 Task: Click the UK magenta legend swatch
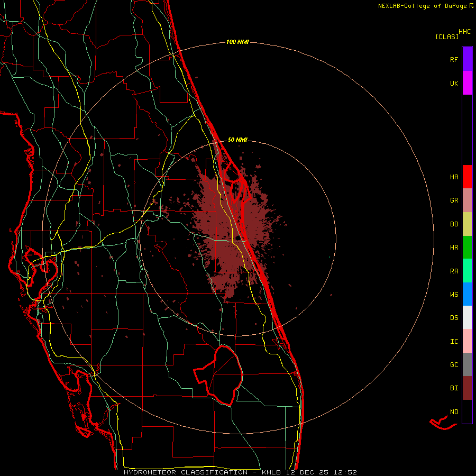click(x=467, y=83)
